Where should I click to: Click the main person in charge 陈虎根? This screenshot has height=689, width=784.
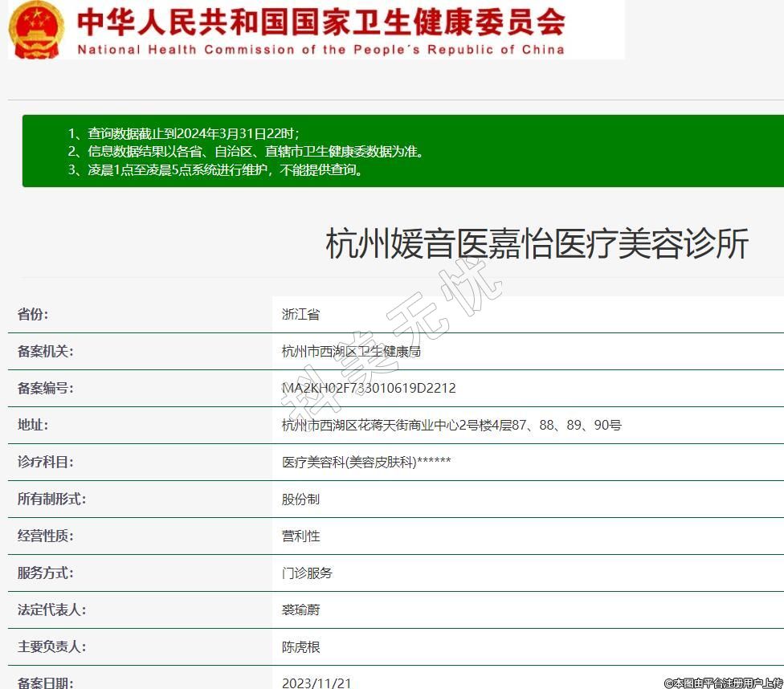tap(300, 646)
